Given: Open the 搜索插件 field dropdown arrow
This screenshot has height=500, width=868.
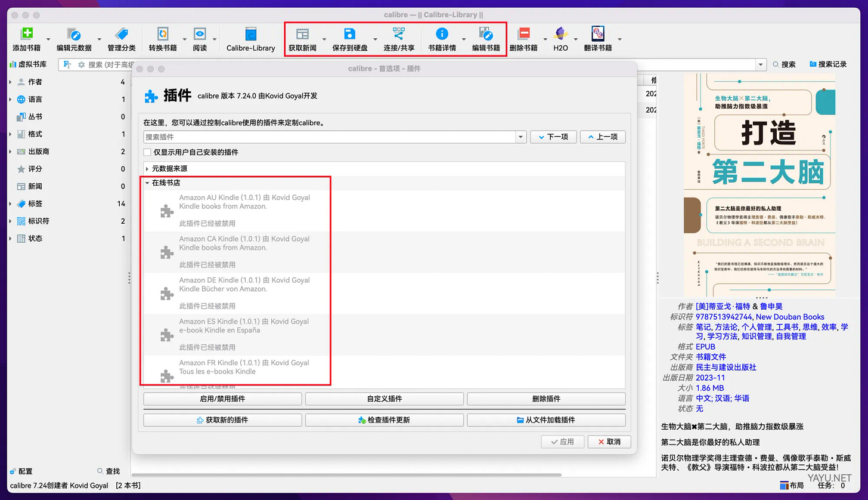Looking at the screenshot, I should 521,137.
